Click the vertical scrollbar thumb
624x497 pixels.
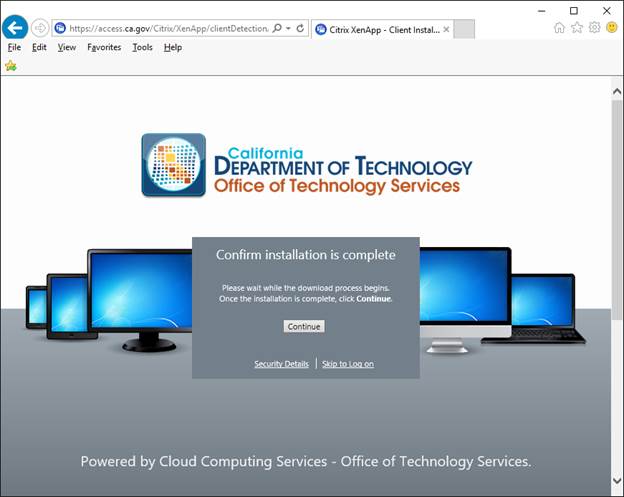click(617, 210)
